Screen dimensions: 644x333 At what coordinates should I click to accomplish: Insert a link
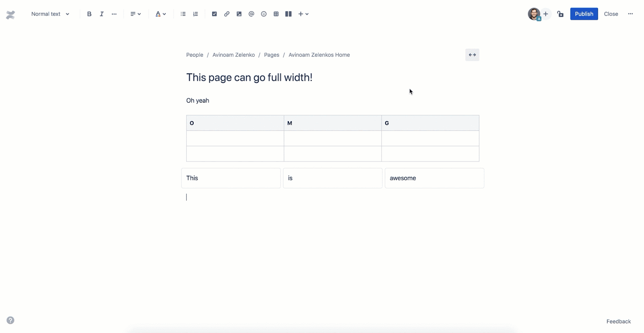click(227, 14)
